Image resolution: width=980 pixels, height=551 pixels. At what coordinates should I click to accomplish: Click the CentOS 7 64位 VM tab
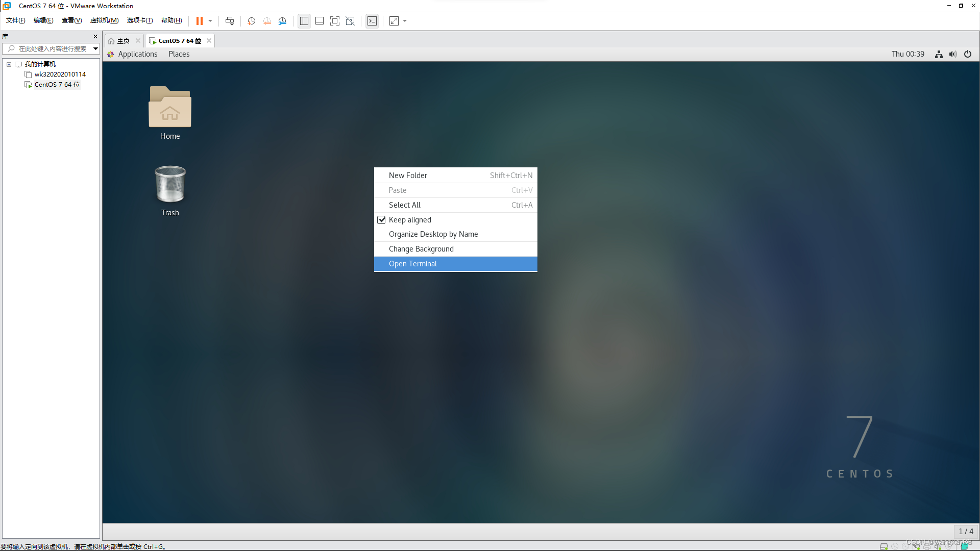click(x=178, y=40)
